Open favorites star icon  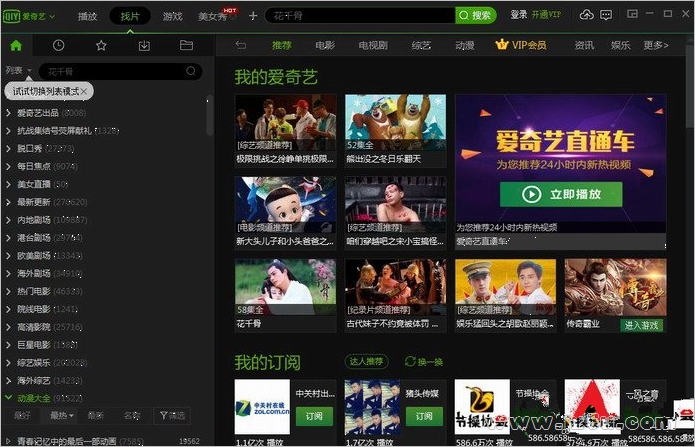(101, 45)
